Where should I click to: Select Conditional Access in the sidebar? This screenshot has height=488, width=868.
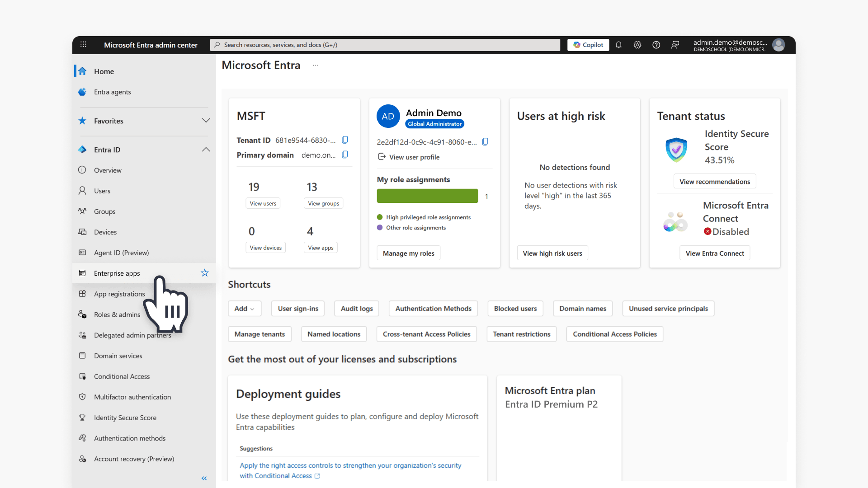122,376
